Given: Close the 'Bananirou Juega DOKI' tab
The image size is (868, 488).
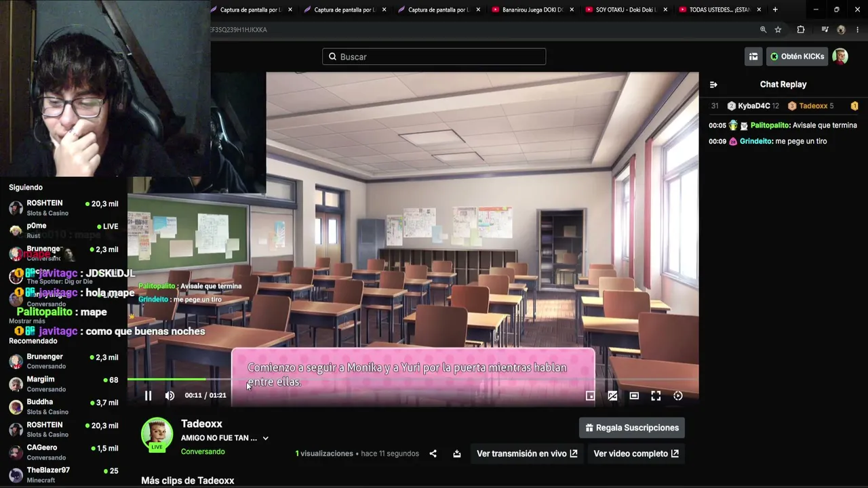Looking at the screenshot, I should pos(572,9).
